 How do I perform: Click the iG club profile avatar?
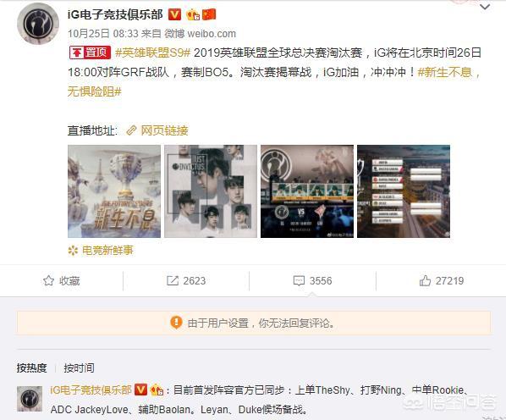point(38,23)
